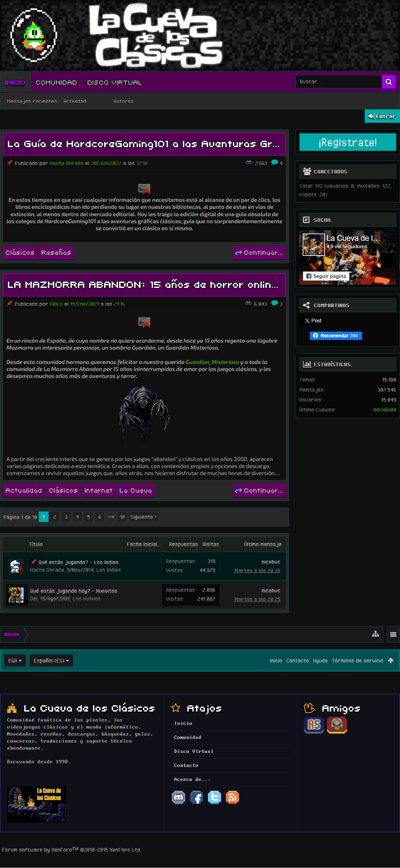Expand the EGA style dropdown
400x868 pixels.
[x=15, y=661]
